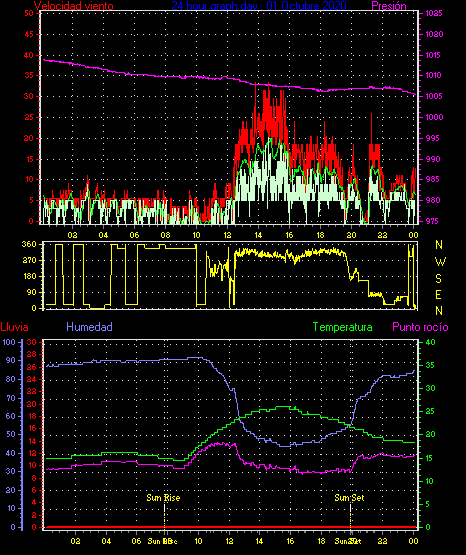Select the '24 hour graph day : 01 Octubre 2020' heading

tap(259, 5)
